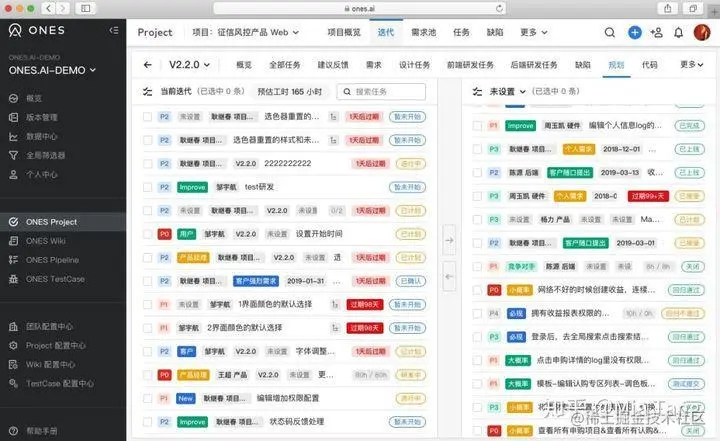The image size is (720, 441).
Task: Click the ONES logo in the sidebar
Action: tap(37, 30)
